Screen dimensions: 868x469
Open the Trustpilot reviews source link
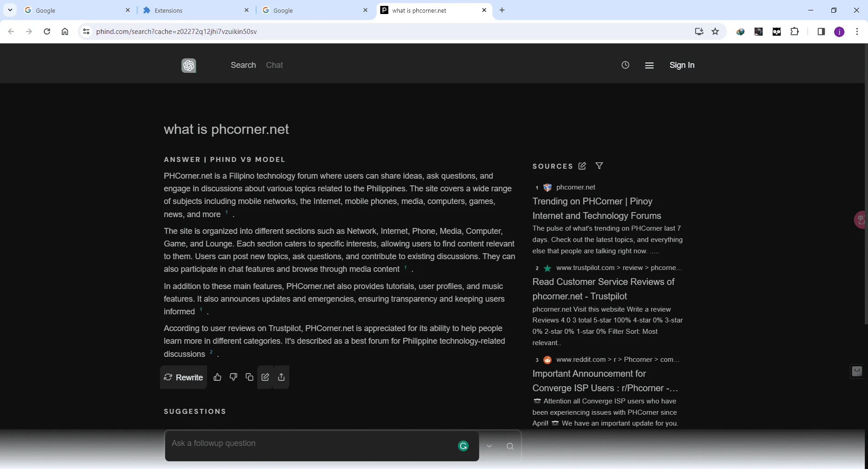(x=604, y=289)
